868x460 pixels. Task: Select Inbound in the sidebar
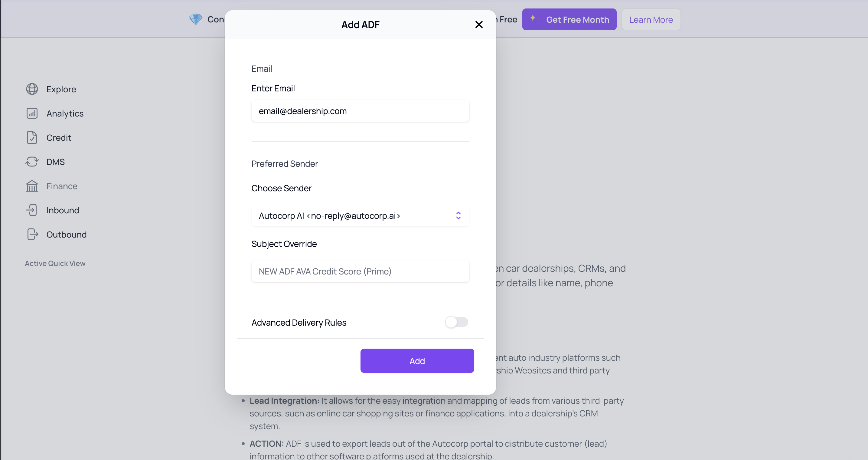click(x=63, y=210)
